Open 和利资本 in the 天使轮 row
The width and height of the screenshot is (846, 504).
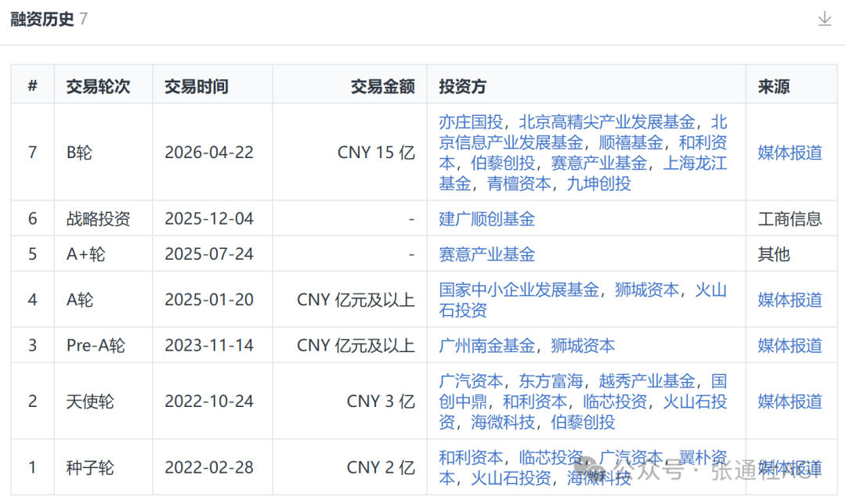coord(535,401)
